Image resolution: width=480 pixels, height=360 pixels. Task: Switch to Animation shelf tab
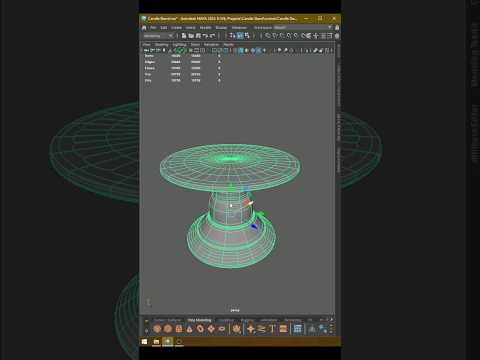click(x=269, y=320)
